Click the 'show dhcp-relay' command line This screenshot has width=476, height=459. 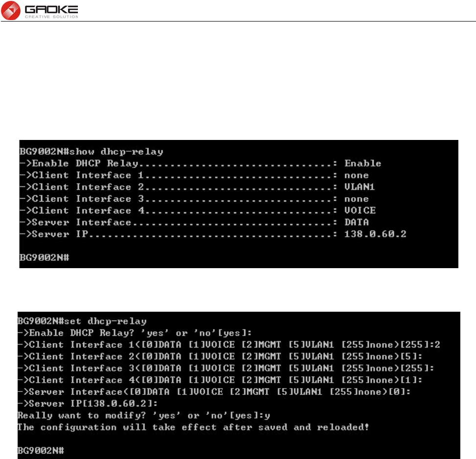point(92,151)
